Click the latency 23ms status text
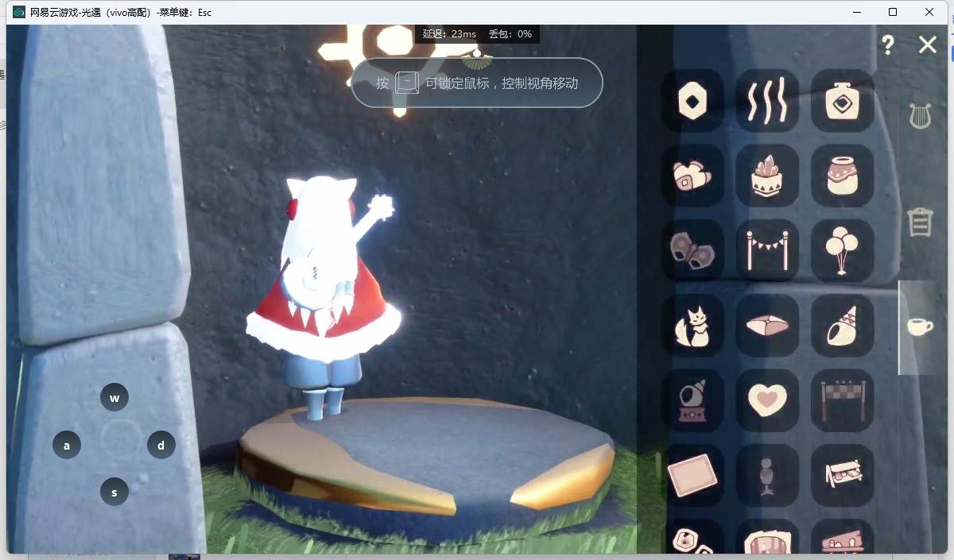 click(449, 34)
